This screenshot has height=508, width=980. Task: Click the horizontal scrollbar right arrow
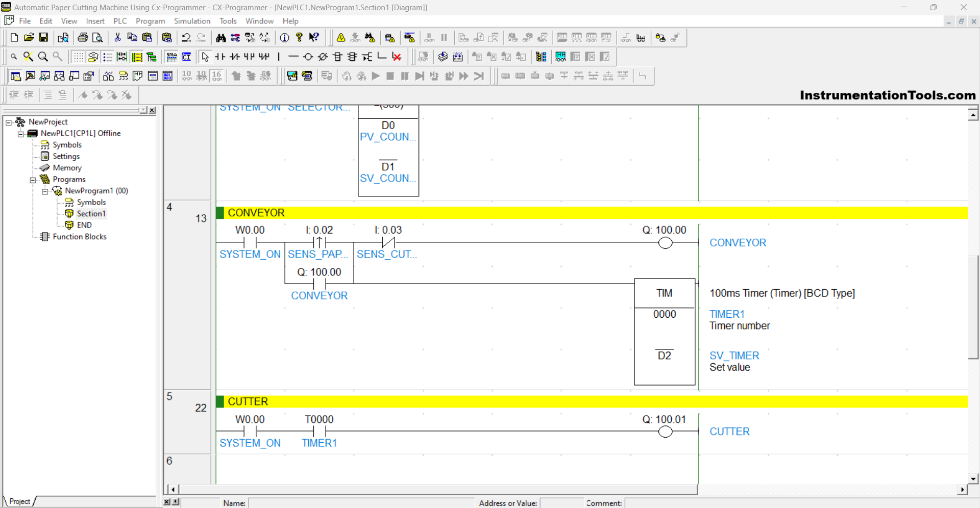click(x=962, y=490)
